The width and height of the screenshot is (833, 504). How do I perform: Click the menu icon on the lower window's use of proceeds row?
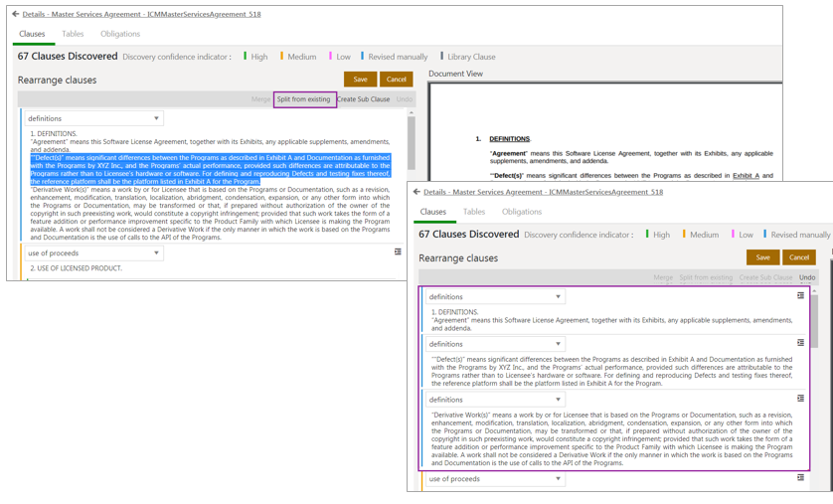coord(800,478)
